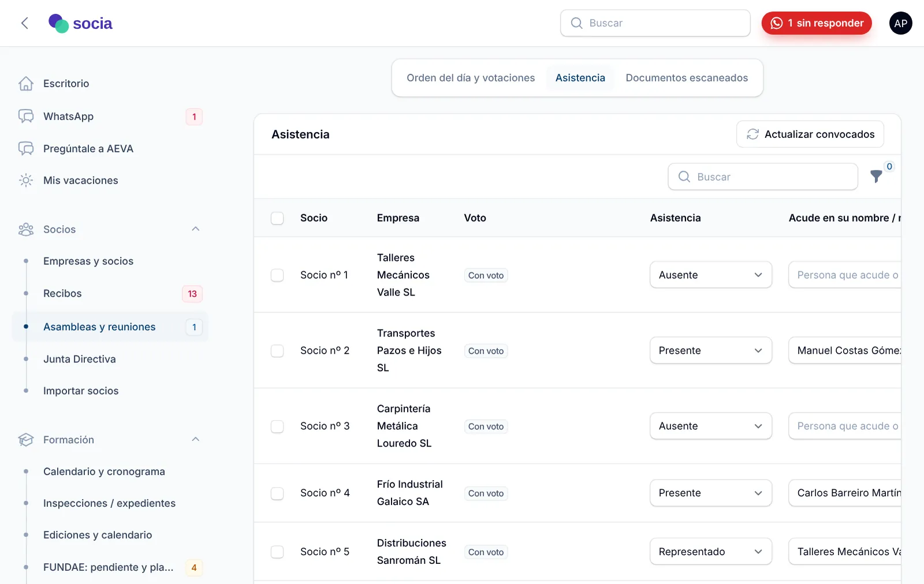Click the FUNDAE badge showing 4
Viewport: 924px width, 584px height.
pyautogui.click(x=194, y=567)
